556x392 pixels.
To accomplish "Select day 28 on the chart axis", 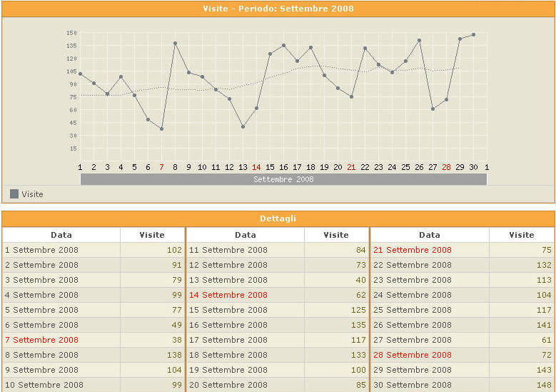I will pos(446,167).
